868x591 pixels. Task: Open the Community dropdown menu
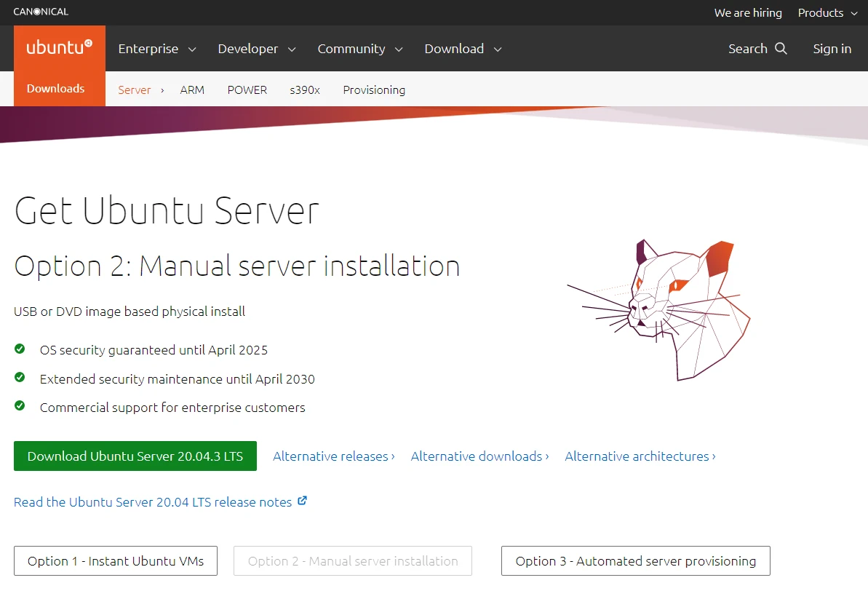(x=360, y=49)
